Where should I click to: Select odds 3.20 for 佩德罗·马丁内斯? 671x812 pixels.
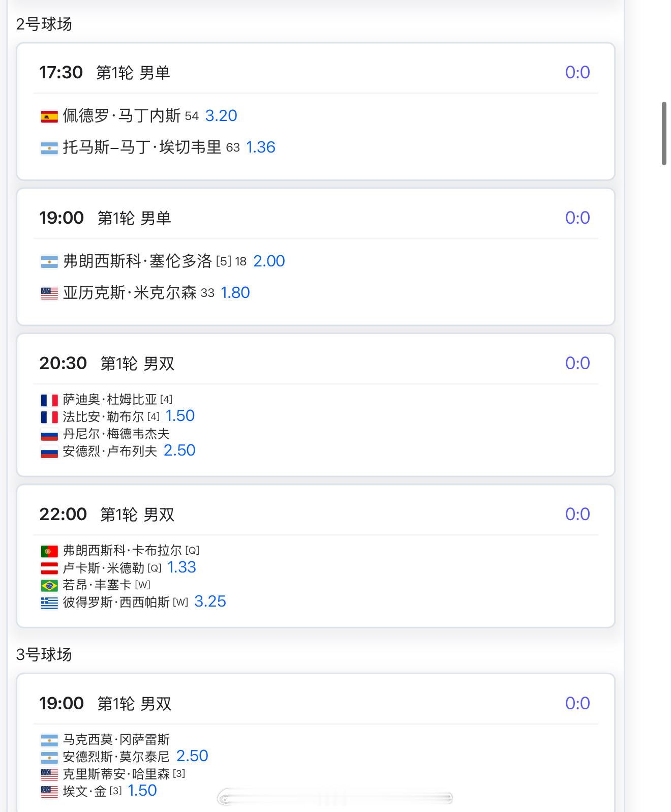221,116
